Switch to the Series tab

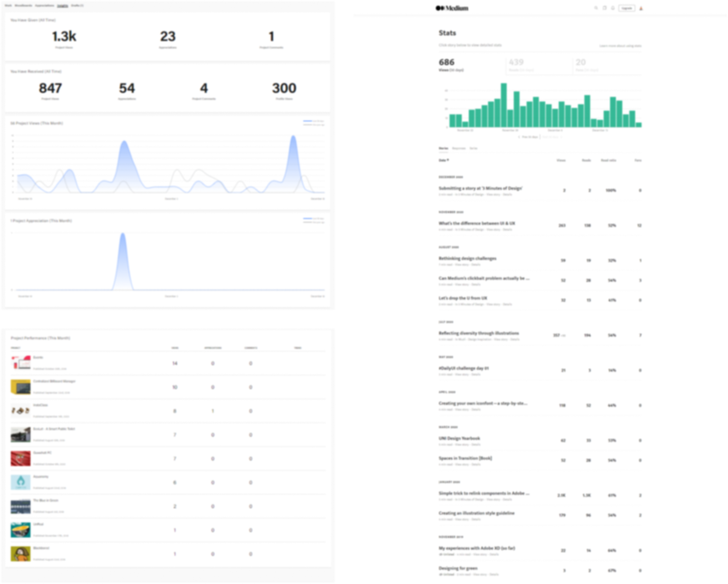pos(473,148)
